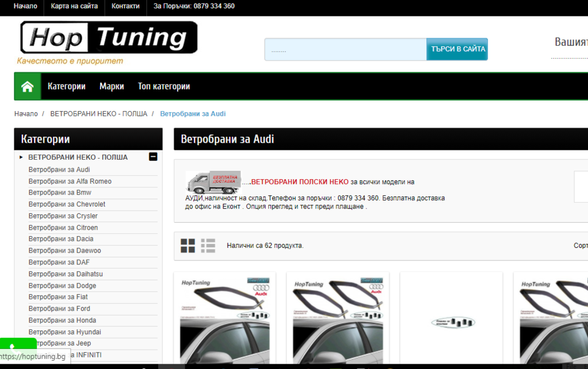Switch to list view of products
The width and height of the screenshot is (588, 369).
[x=208, y=246]
